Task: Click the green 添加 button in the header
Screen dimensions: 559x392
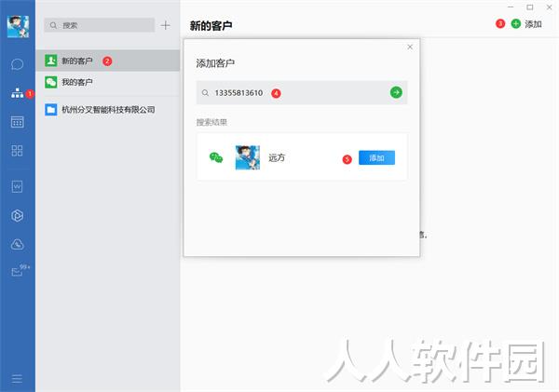Action: pos(526,24)
